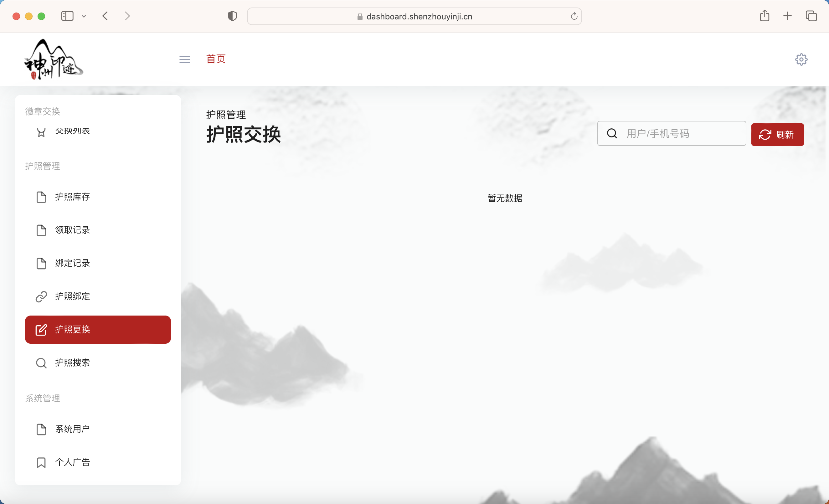
Task: Open the settings gear in the top-right corner
Action: 801,59
